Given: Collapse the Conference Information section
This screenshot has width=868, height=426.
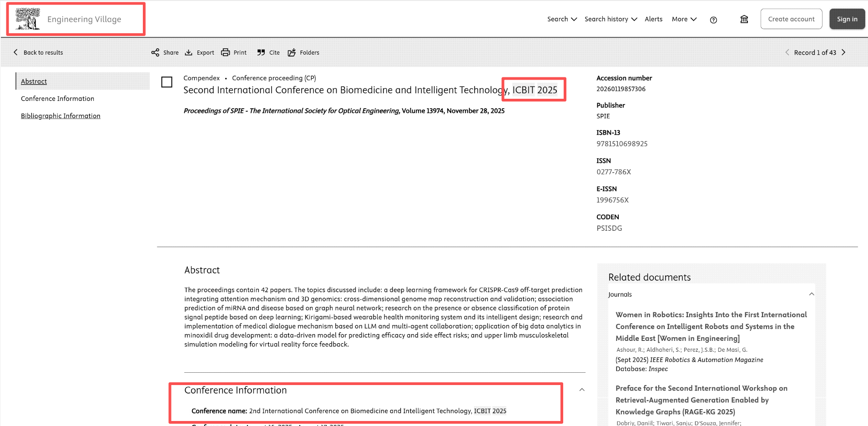Looking at the screenshot, I should coord(582,390).
